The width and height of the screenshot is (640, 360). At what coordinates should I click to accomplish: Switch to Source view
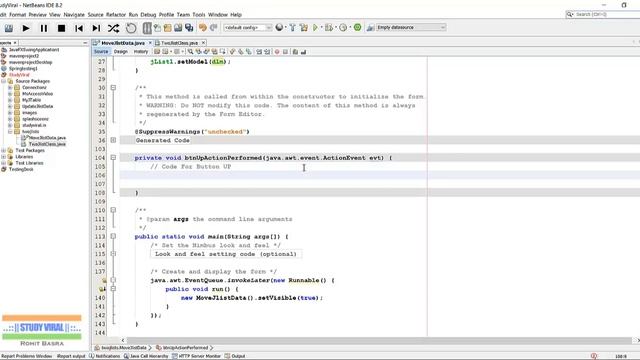click(x=101, y=52)
